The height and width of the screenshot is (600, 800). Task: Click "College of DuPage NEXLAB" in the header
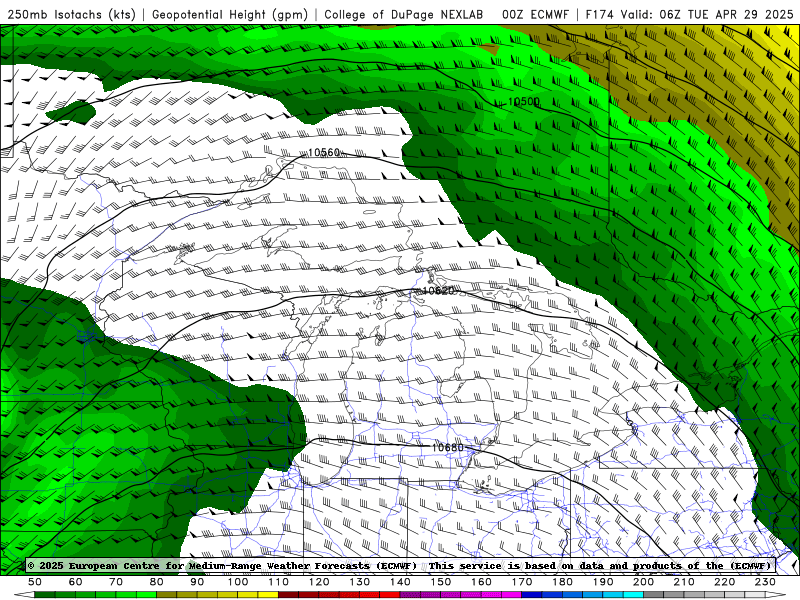404,15
